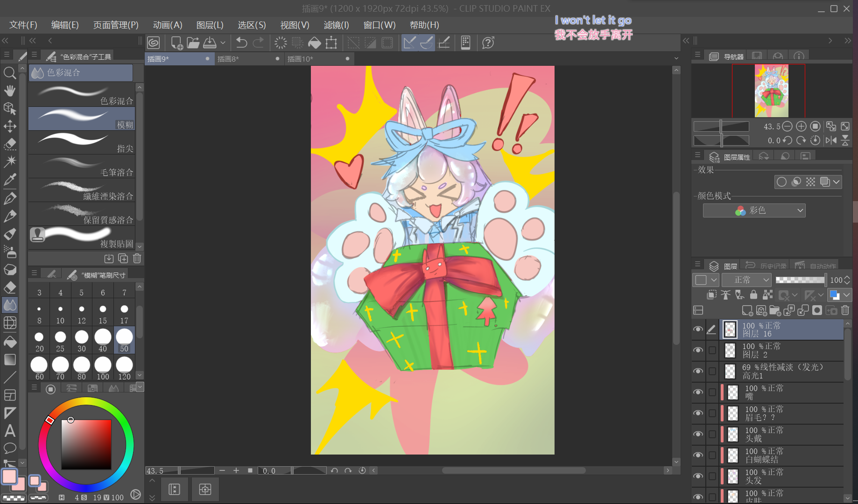Expand the save options arrow

click(x=223, y=43)
